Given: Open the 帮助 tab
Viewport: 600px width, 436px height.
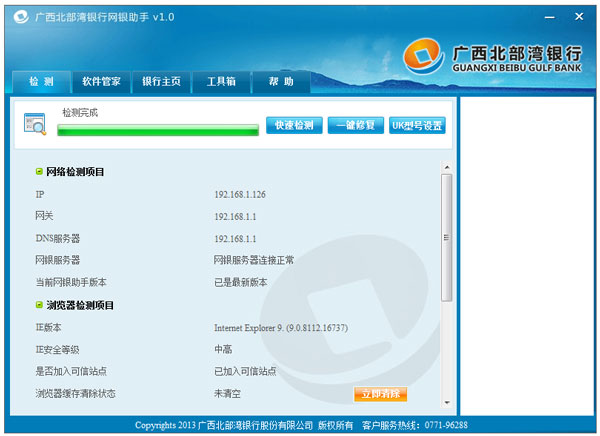Looking at the screenshot, I should click(281, 82).
